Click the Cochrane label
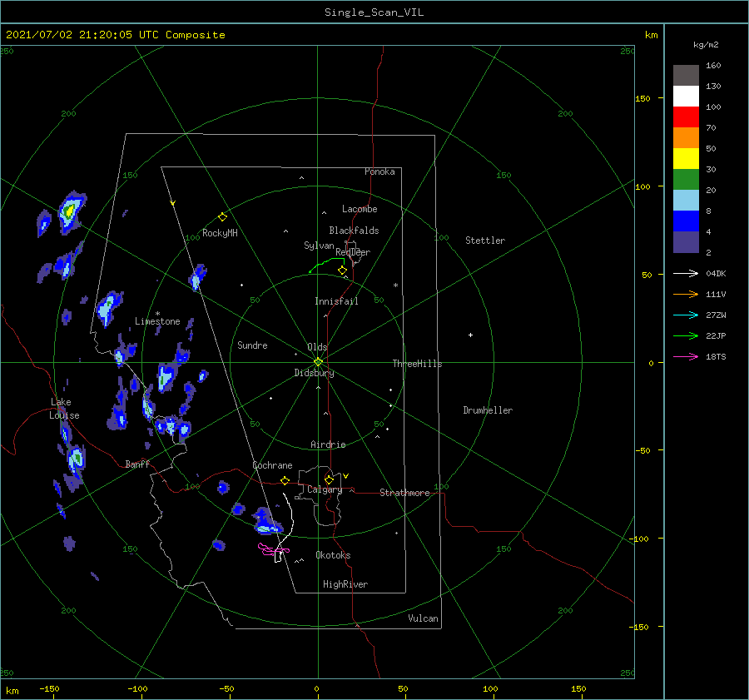Screen dimensions: 749x700 click(272, 465)
